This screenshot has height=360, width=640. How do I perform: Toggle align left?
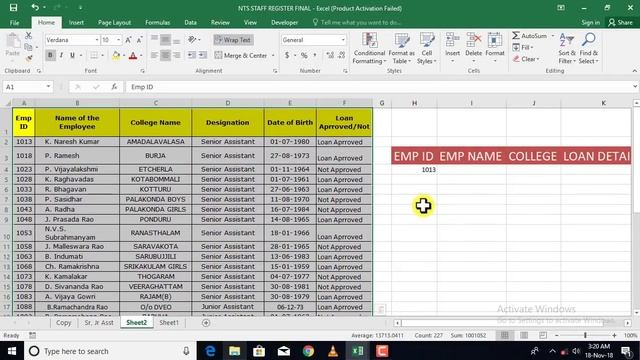point(154,55)
